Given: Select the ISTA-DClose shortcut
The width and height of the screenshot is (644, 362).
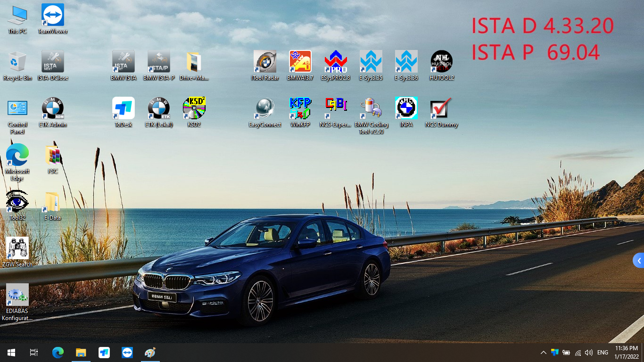Looking at the screenshot, I should [53, 66].
